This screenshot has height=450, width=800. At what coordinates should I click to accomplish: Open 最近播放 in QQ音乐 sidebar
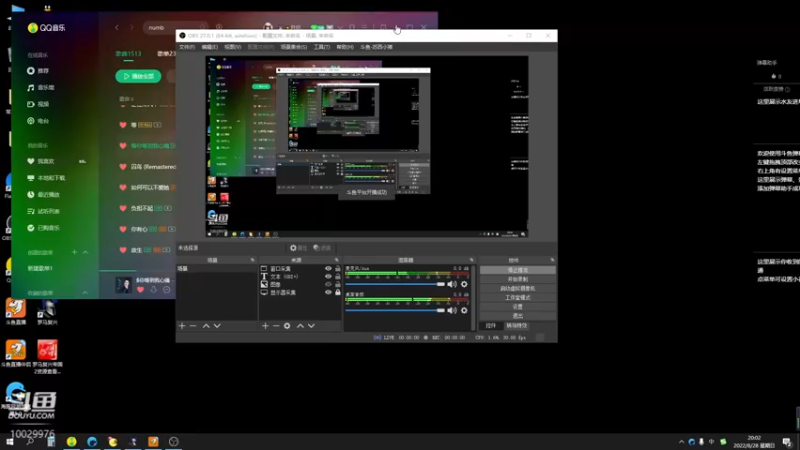43,194
